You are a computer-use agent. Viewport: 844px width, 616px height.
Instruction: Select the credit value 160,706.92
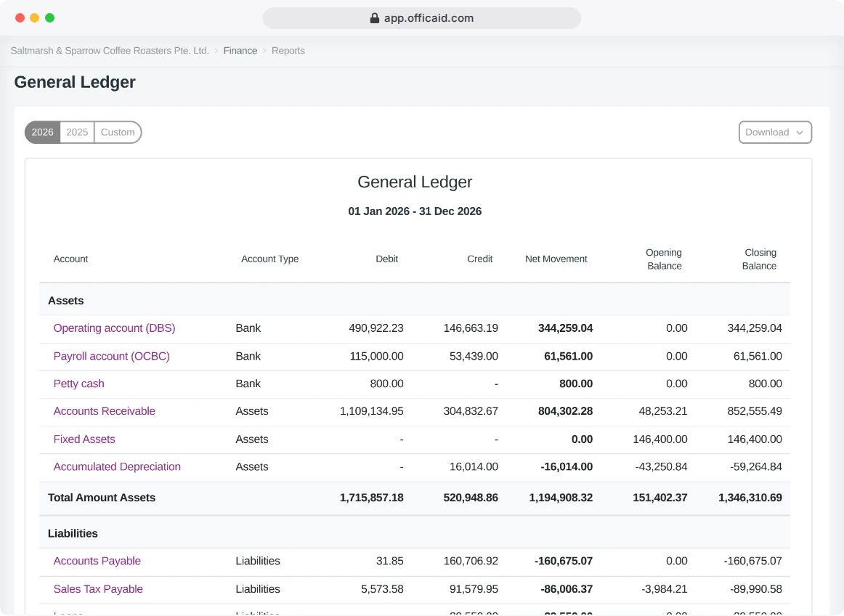pos(471,561)
